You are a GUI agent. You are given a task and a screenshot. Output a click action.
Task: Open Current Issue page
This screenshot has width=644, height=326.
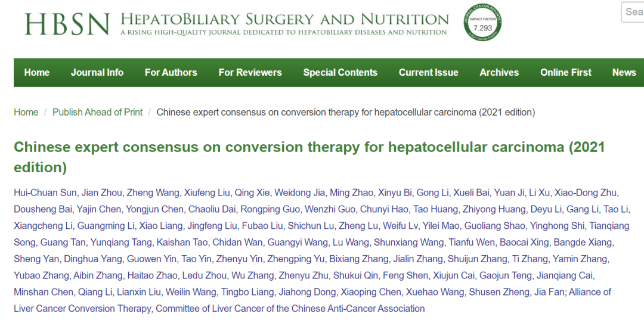[428, 73]
